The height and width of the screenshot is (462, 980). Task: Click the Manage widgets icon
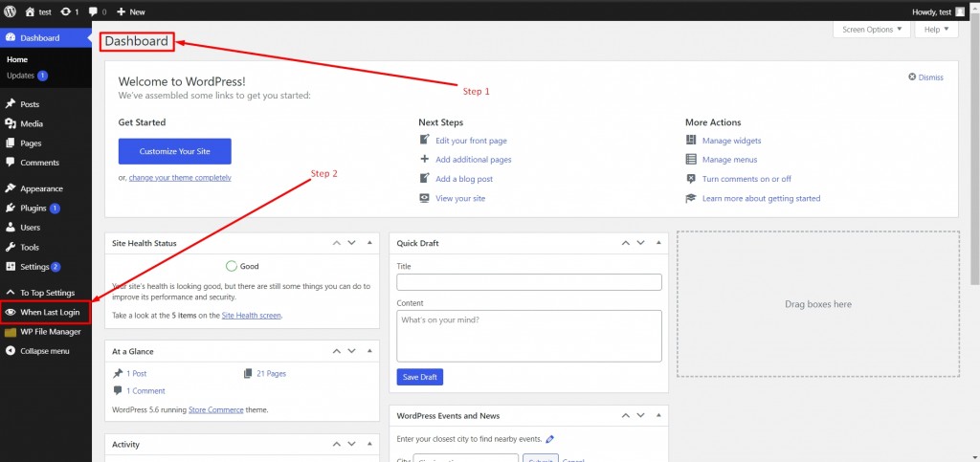coord(691,140)
